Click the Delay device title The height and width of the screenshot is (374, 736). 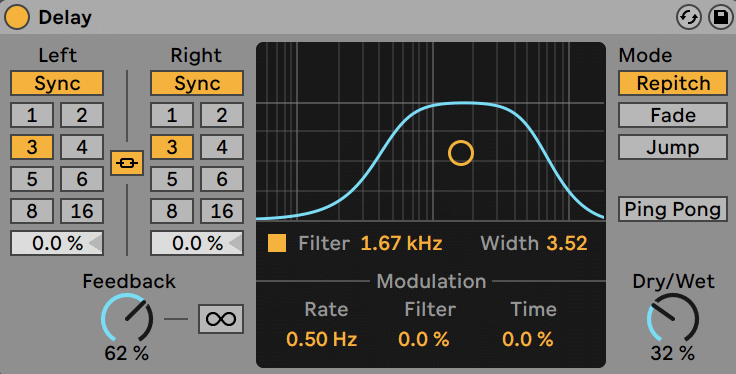pyautogui.click(x=65, y=17)
